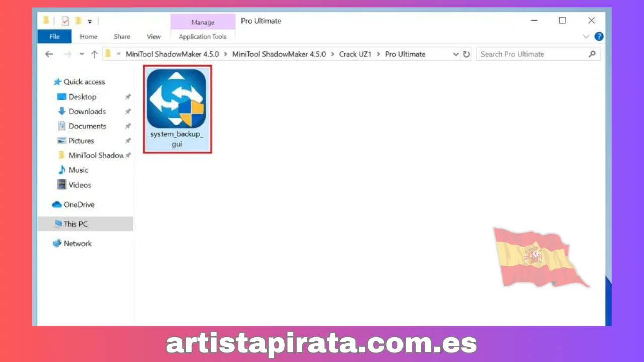Select the Manage contextual tab
The height and width of the screenshot is (362, 644).
click(203, 22)
